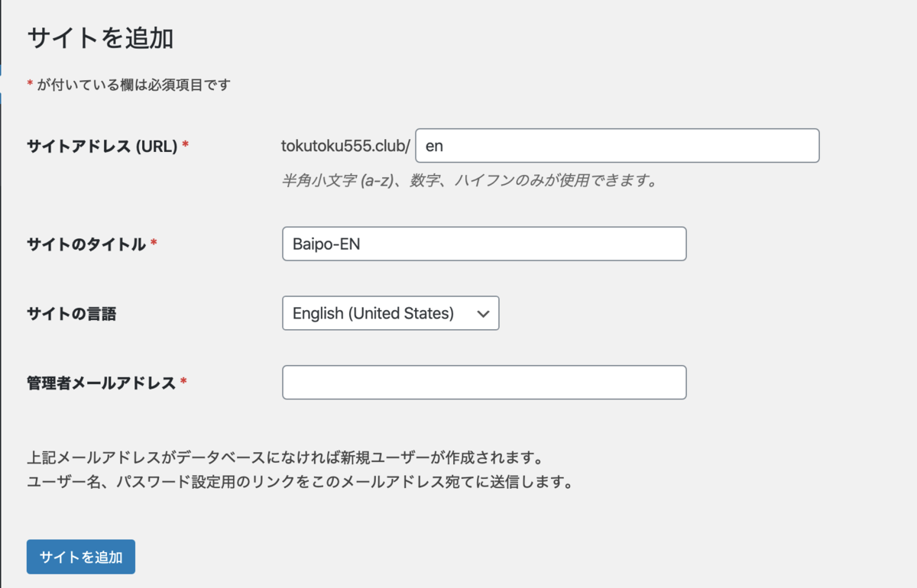Click the サイトを追加 page heading
This screenshot has height=588, width=917.
click(100, 37)
